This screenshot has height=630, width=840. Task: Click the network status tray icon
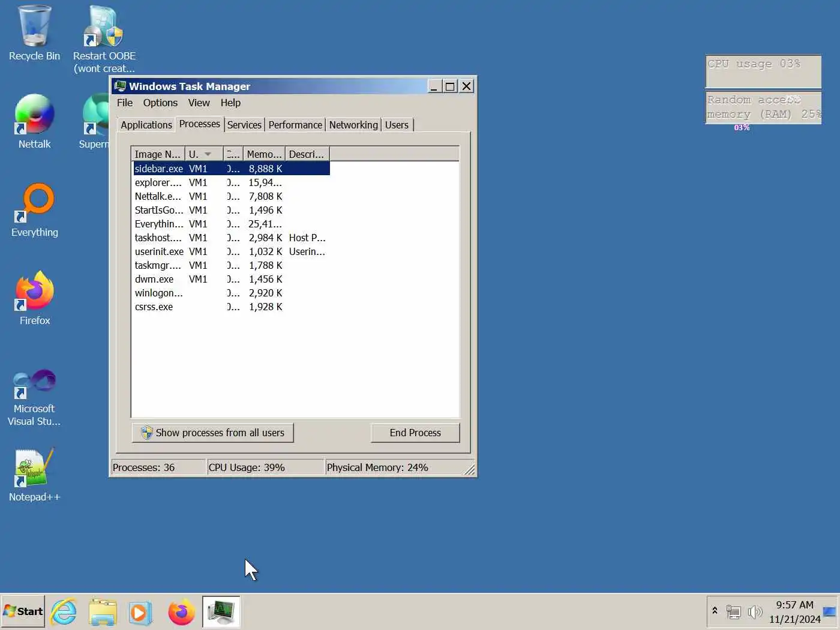(733, 612)
